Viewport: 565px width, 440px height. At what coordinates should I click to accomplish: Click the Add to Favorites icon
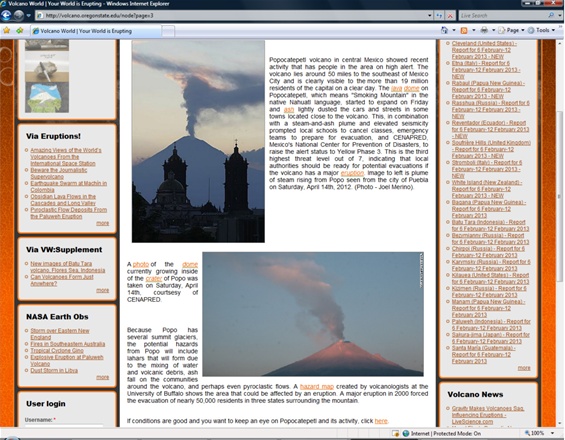[19, 31]
